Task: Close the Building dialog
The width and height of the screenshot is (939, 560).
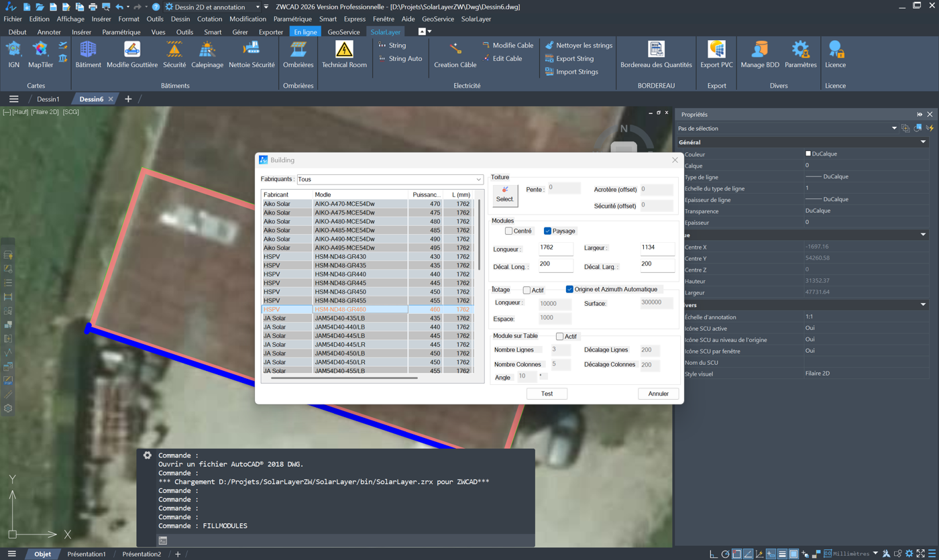Action: [x=675, y=160]
